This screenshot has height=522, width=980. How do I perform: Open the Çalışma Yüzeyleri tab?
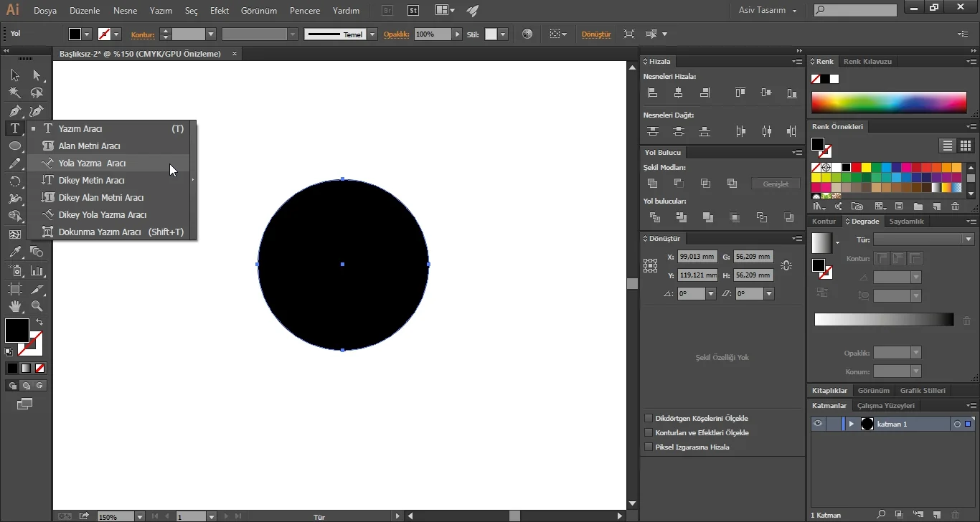coord(885,406)
